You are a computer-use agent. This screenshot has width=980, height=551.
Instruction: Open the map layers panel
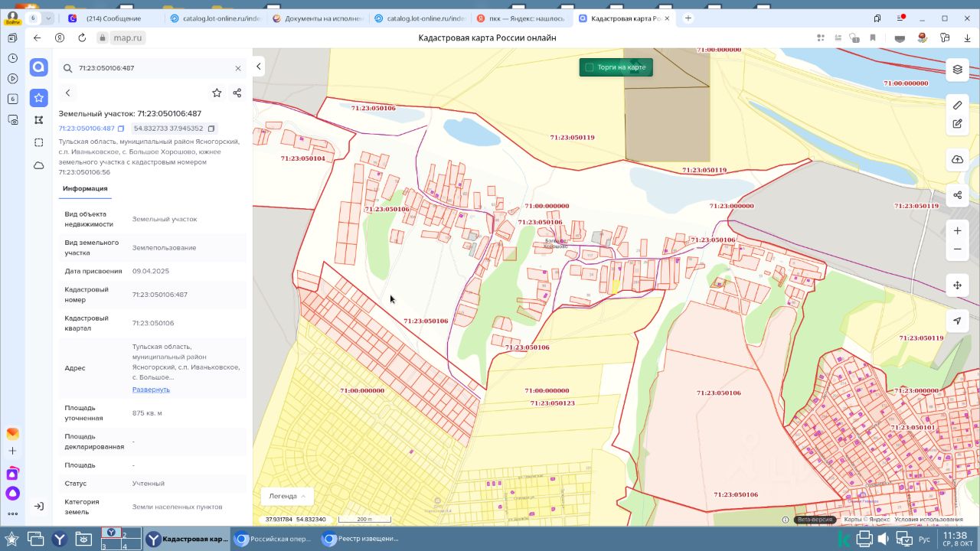(957, 70)
